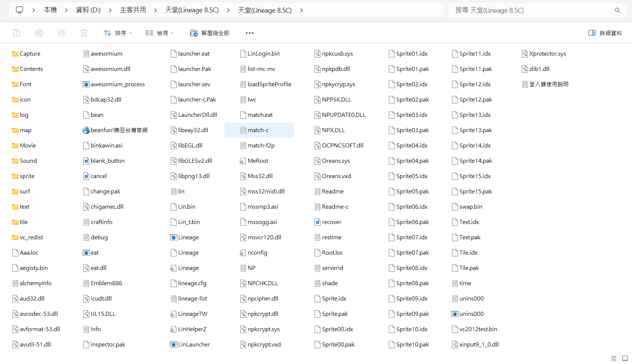
Task: Click the beanfun!樂豆台灣官網 globe icon
Action: (x=86, y=130)
